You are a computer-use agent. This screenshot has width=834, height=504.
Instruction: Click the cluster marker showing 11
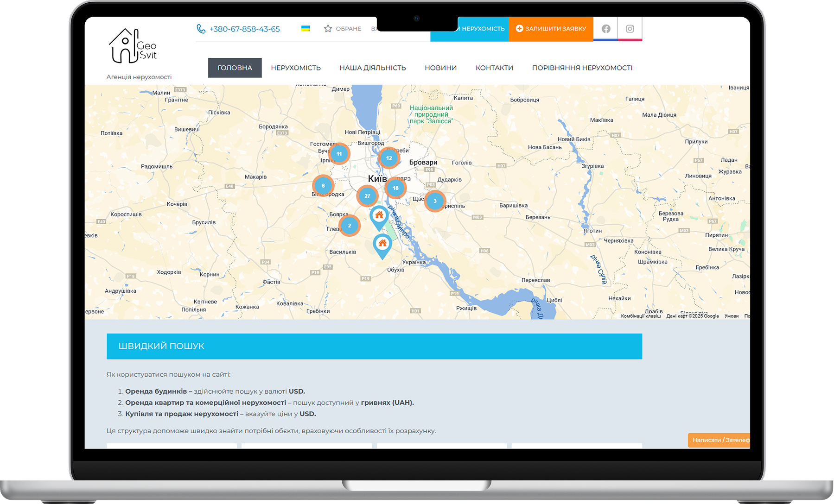click(339, 154)
